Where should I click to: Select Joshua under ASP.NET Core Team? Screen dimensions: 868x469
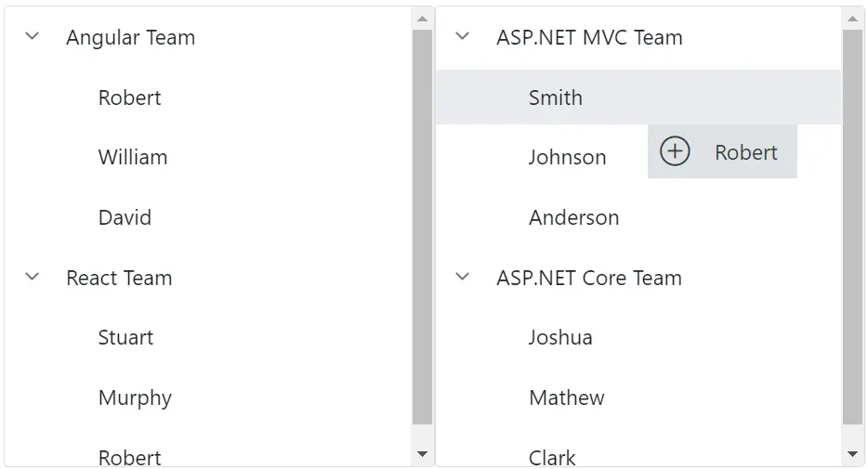tap(560, 337)
